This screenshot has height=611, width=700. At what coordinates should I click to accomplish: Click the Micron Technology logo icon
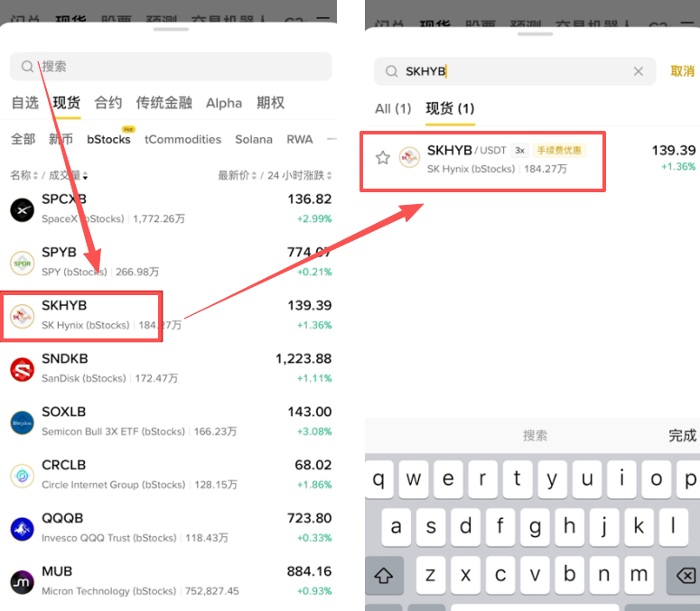[x=23, y=582]
